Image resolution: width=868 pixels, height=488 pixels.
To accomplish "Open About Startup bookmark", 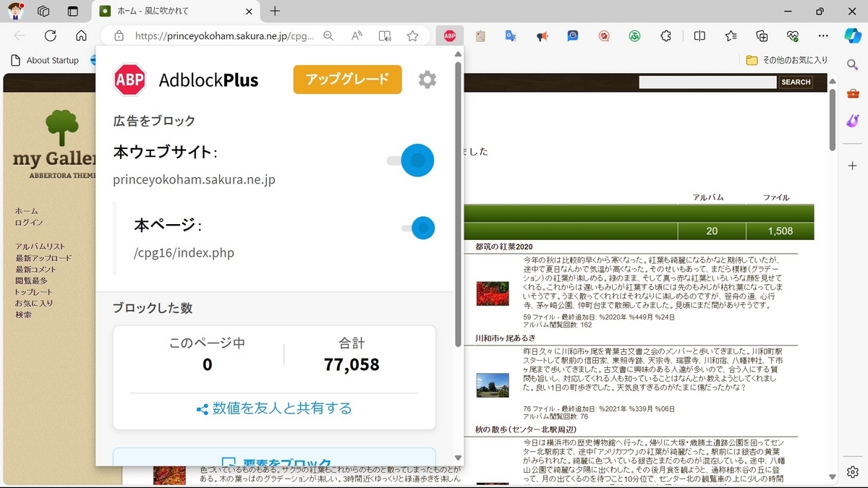I will pyautogui.click(x=45, y=60).
